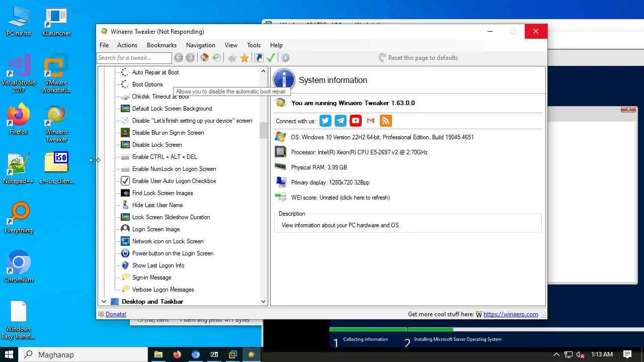Screen dimensions: 644x362
Task: Show hidden tray icons chevron
Action: tap(556, 354)
